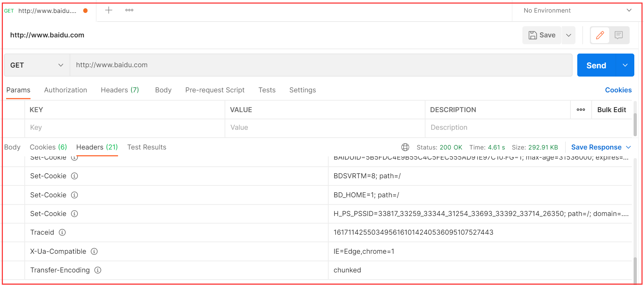Click the Time 4.61 s value

point(496,147)
